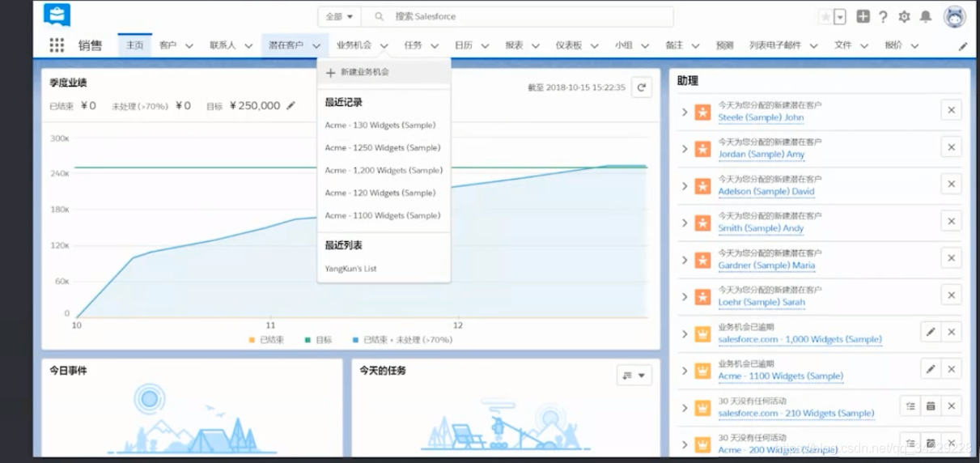Open the 全部 search scope dropdown
Screen dimensions: 980x463
(x=339, y=16)
